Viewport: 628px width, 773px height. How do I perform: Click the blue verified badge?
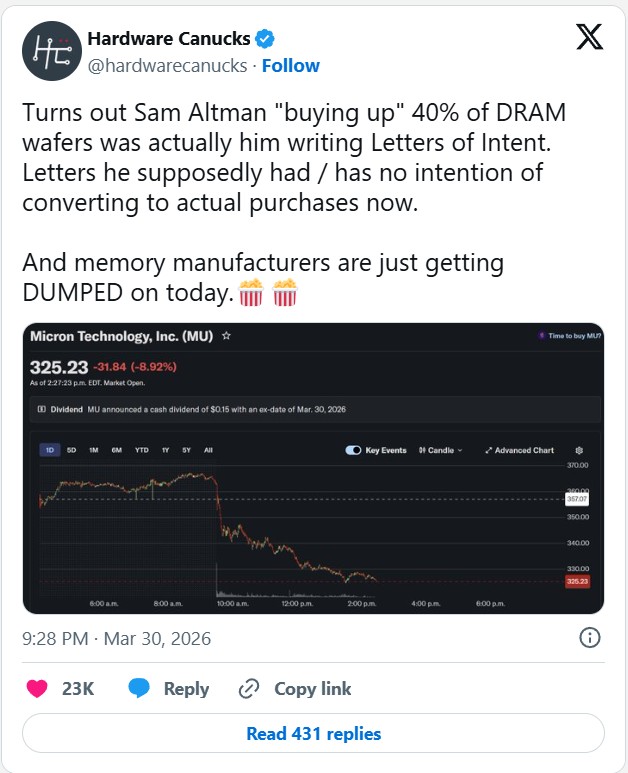(265, 39)
